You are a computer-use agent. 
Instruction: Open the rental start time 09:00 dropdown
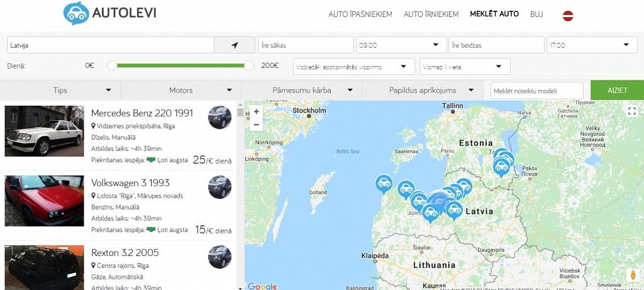click(401, 45)
